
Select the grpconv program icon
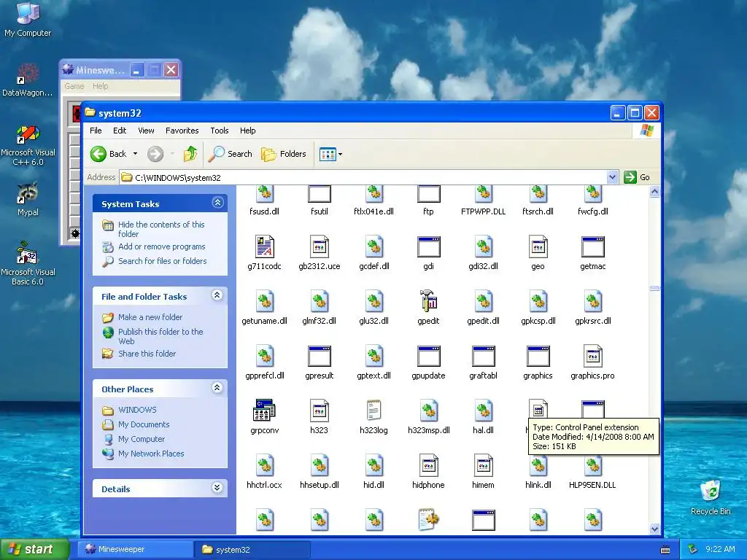[264, 410]
